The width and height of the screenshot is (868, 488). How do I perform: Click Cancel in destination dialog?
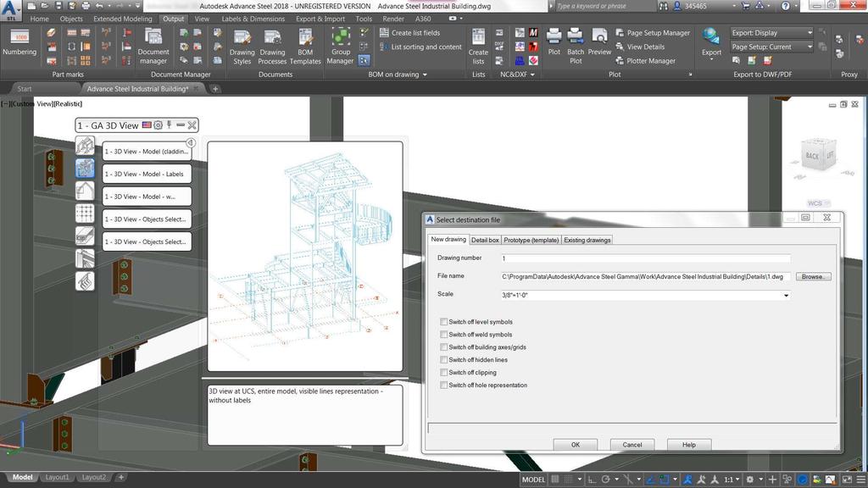pos(632,445)
